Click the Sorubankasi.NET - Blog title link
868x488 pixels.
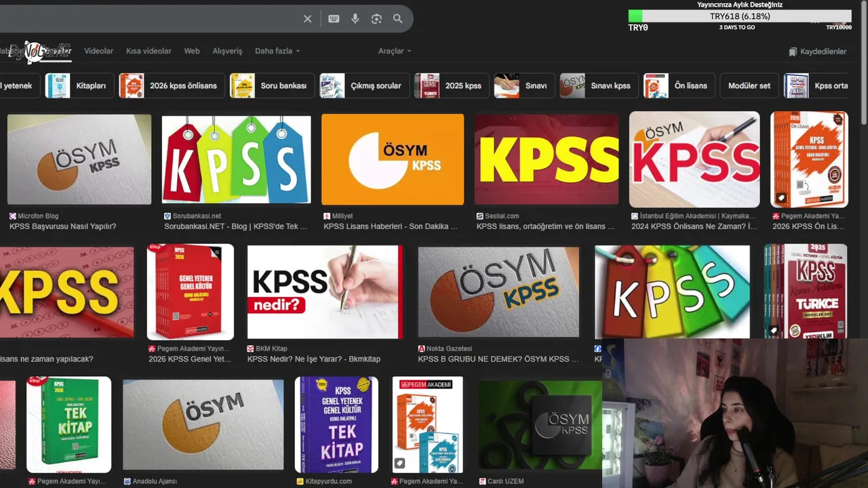[235, 226]
